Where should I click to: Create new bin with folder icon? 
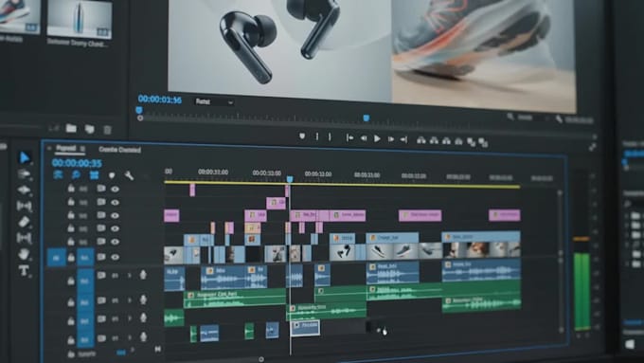(71, 128)
